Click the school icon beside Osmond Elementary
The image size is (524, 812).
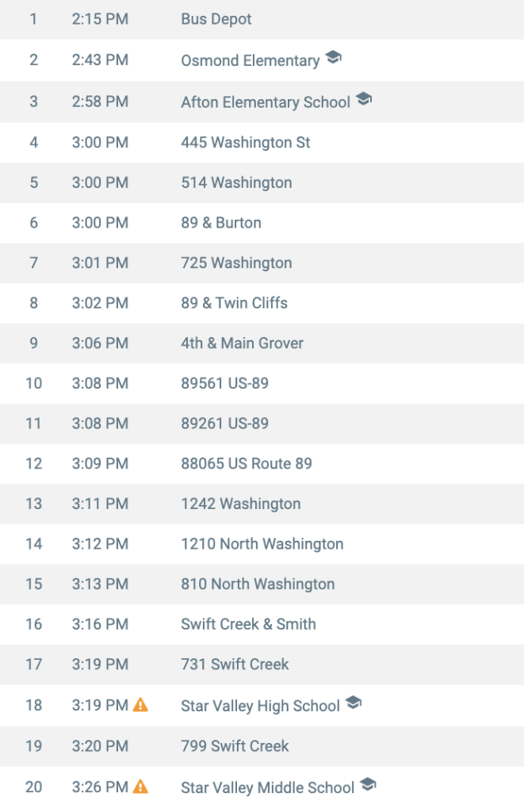click(334, 58)
